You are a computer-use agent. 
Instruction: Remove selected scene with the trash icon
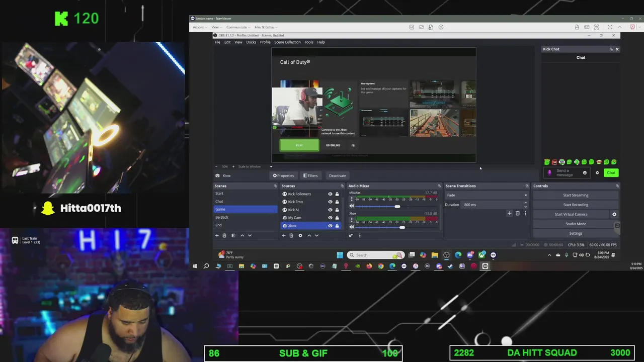point(224,235)
